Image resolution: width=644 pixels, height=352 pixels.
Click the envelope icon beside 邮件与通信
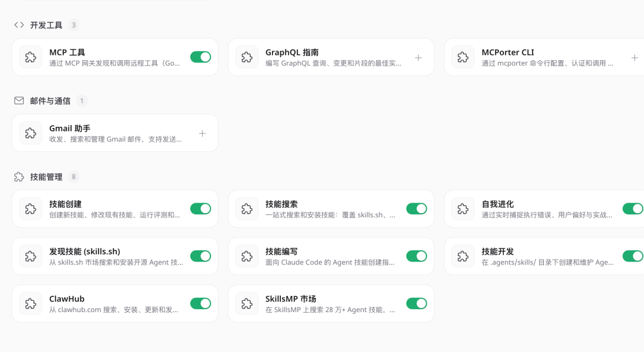pyautogui.click(x=18, y=101)
